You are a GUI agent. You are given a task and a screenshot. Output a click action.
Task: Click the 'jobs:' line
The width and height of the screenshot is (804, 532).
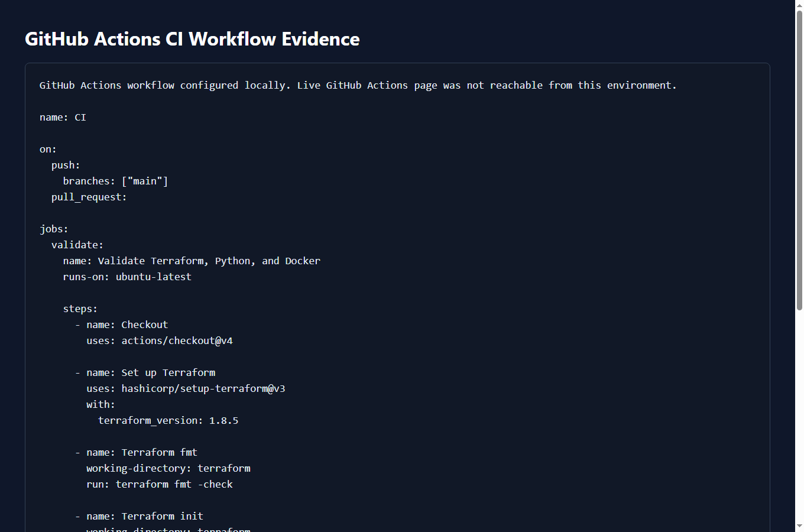click(54, 229)
